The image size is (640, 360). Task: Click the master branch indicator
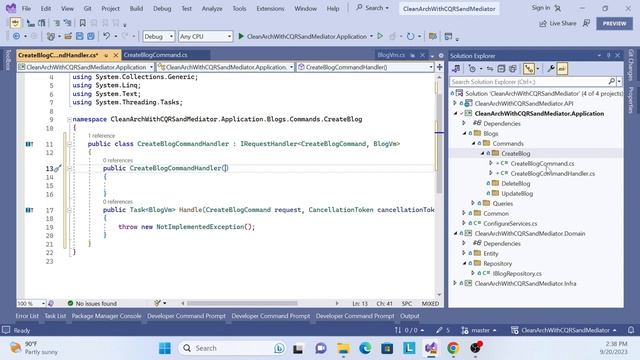pyautogui.click(x=479, y=330)
